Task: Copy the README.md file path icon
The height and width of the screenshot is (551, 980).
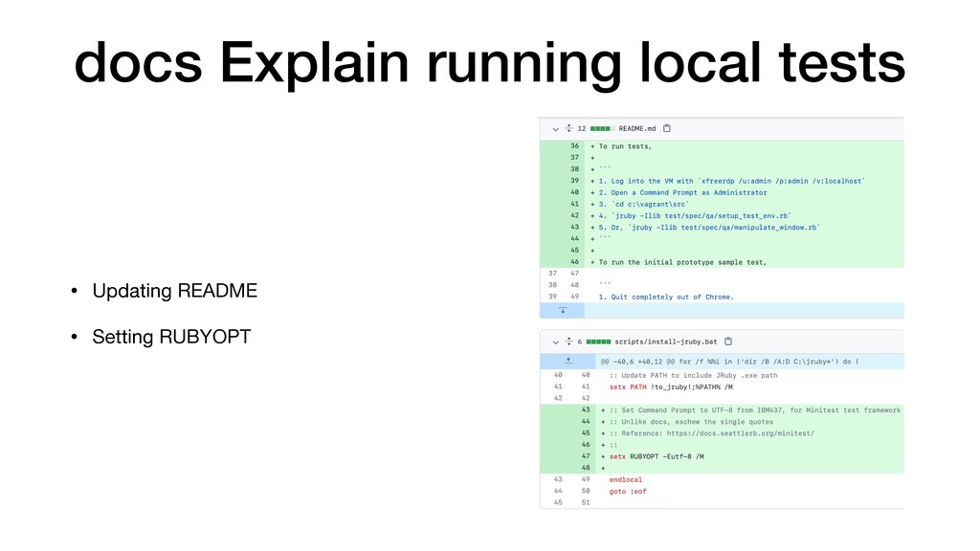Action: 667,129
